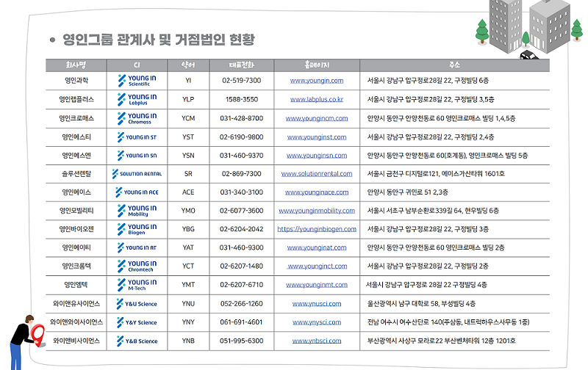Select the Young In Biogen logo
The height and width of the screenshot is (370, 588).
tap(137, 229)
